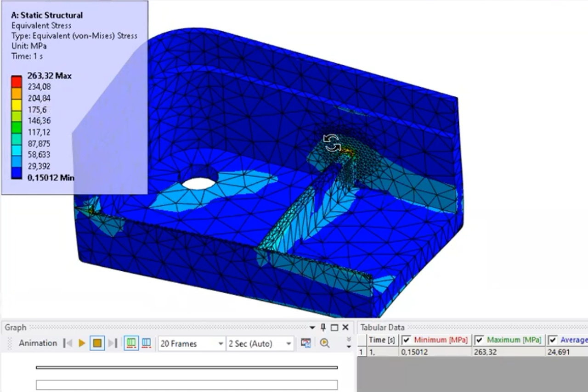Play the stress result animation
The image size is (588, 392).
pyautogui.click(x=82, y=343)
